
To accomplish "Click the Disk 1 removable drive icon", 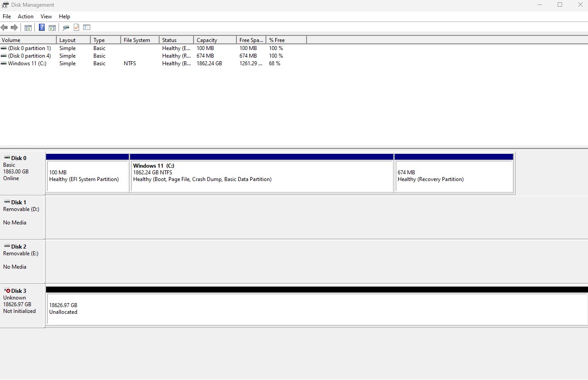I will [7, 202].
